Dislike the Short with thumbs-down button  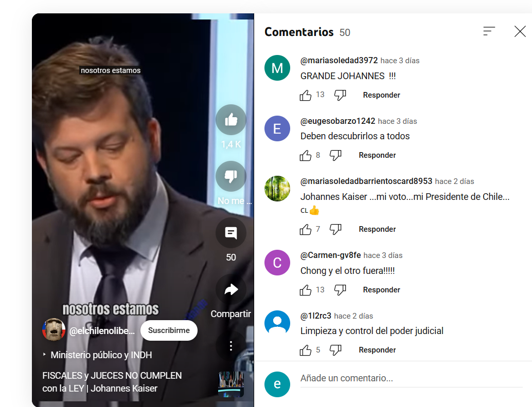coord(231,176)
